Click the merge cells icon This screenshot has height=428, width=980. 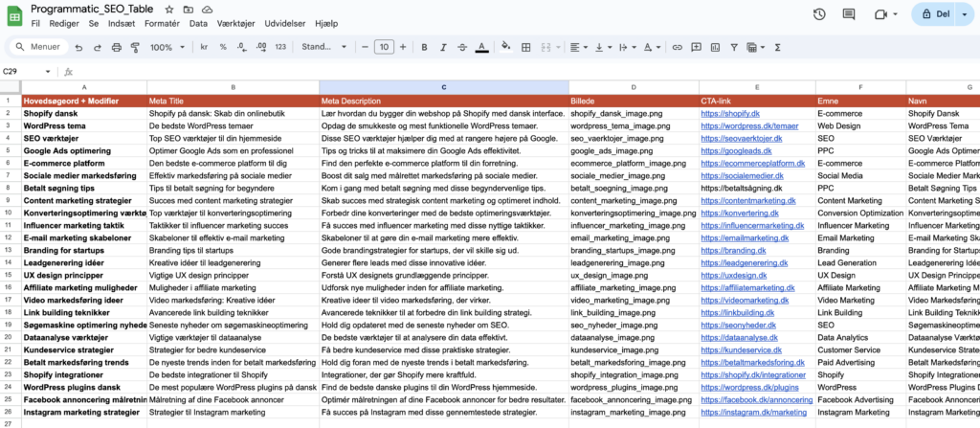[545, 47]
